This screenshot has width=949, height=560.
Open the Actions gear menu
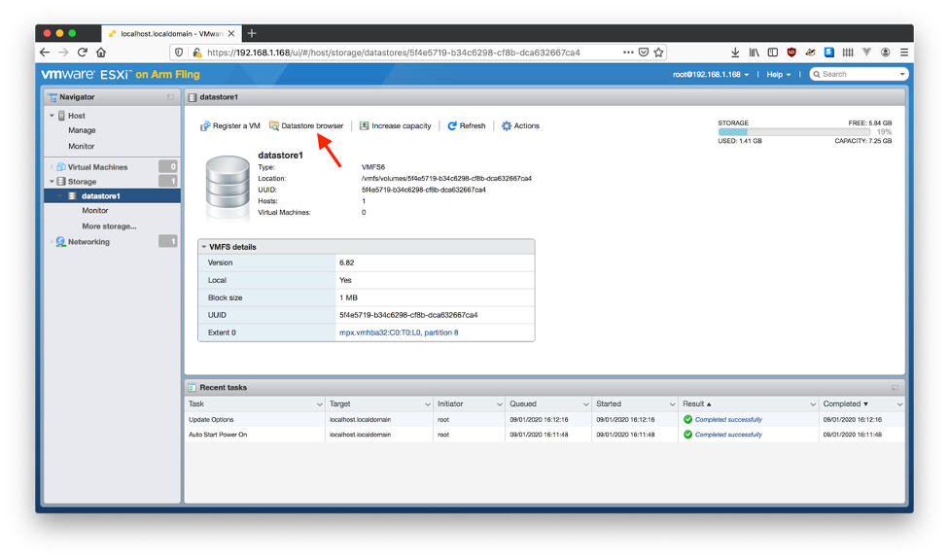(520, 126)
